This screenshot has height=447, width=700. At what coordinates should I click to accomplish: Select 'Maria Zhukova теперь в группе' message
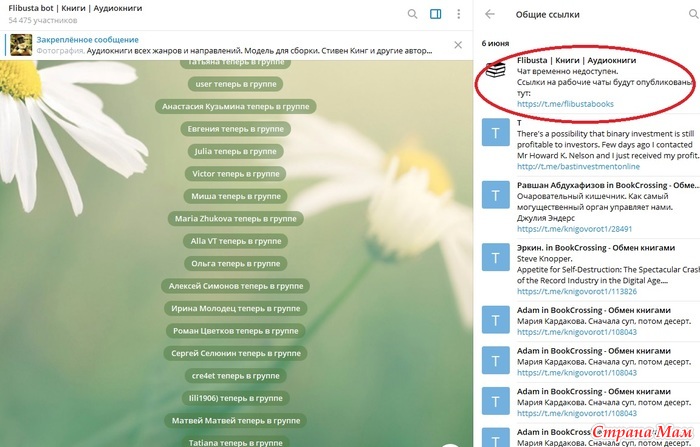coord(236,219)
